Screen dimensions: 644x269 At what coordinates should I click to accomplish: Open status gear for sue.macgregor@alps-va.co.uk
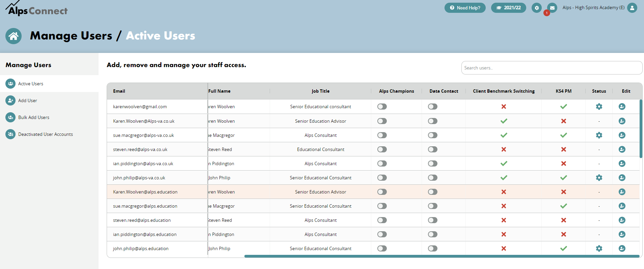click(599, 135)
